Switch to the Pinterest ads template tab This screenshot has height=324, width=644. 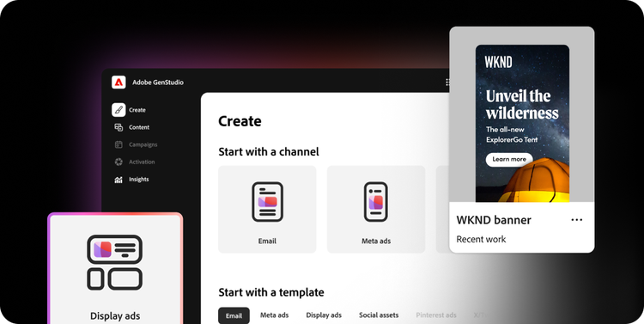pyautogui.click(x=436, y=315)
